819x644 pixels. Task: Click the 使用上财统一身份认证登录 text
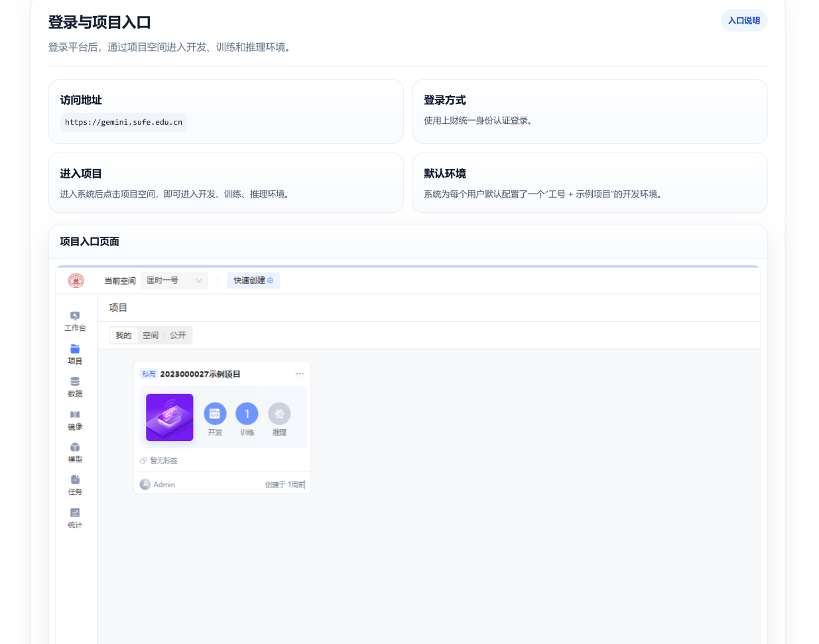[479, 121]
